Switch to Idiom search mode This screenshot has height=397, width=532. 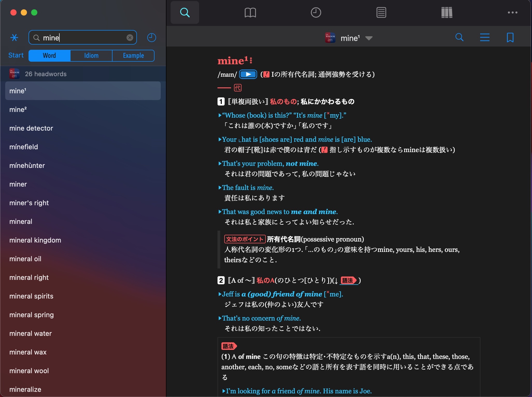[x=91, y=56]
